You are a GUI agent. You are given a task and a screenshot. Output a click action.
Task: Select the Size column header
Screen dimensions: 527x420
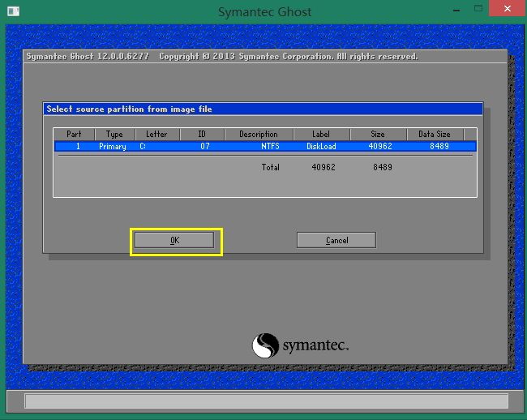pos(378,134)
